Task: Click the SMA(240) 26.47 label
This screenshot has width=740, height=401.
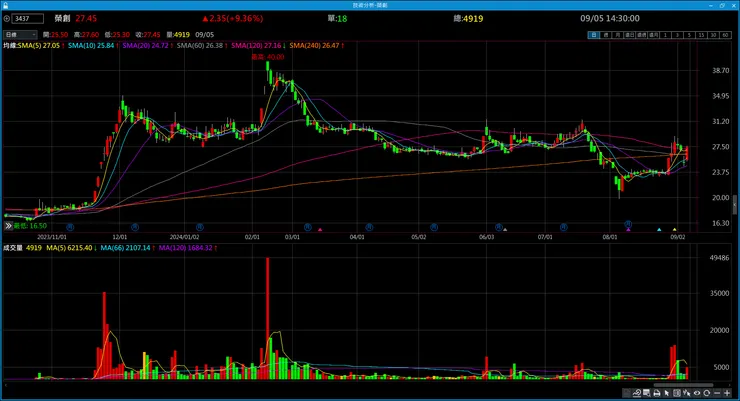Action: [316, 46]
